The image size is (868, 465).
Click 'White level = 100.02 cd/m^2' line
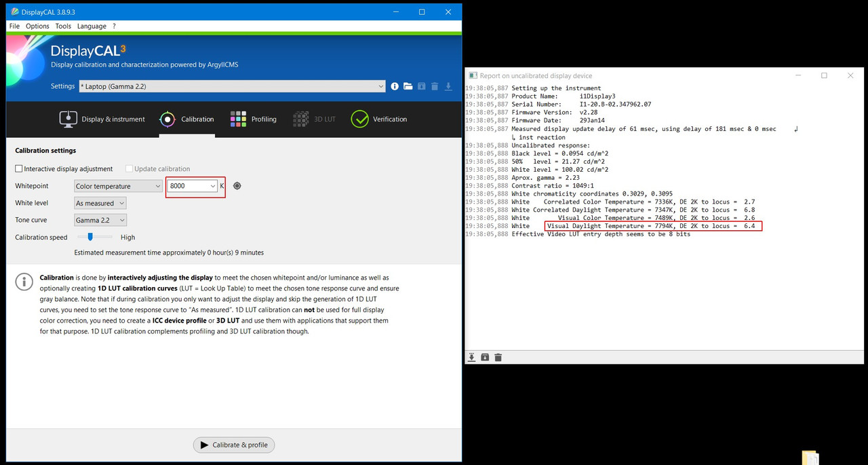(560, 169)
